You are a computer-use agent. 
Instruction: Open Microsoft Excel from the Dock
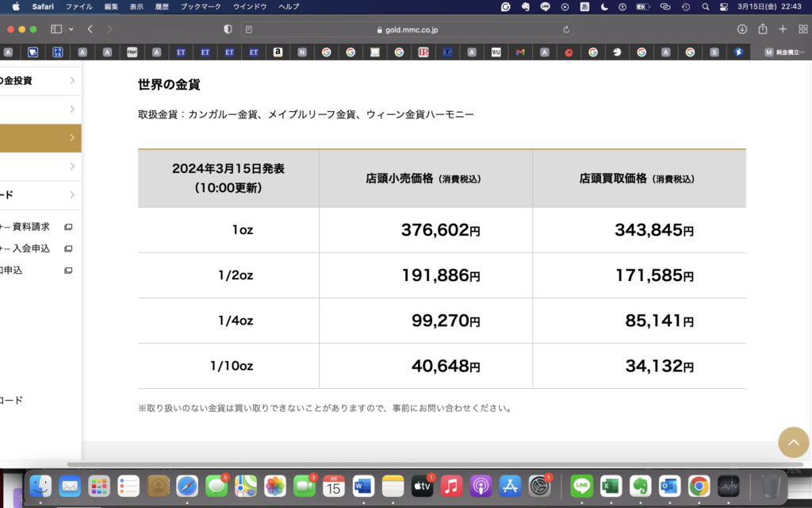(x=610, y=486)
